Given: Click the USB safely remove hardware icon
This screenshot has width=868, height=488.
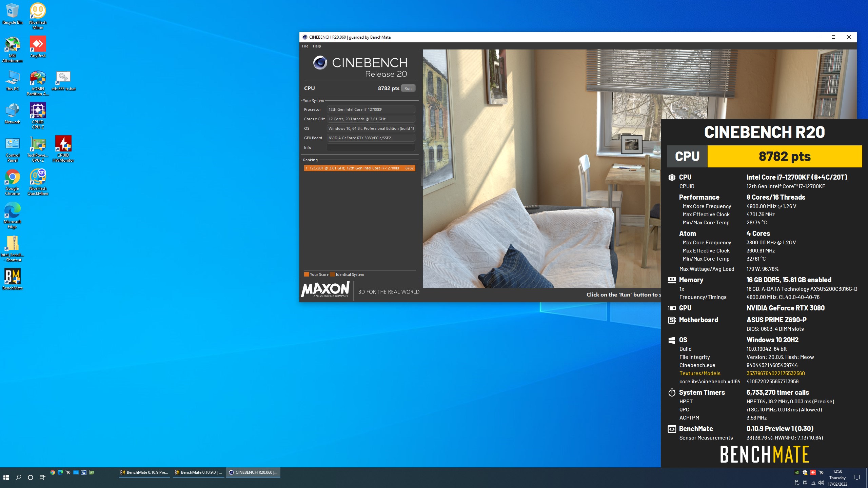Looking at the screenshot, I should (x=797, y=483).
